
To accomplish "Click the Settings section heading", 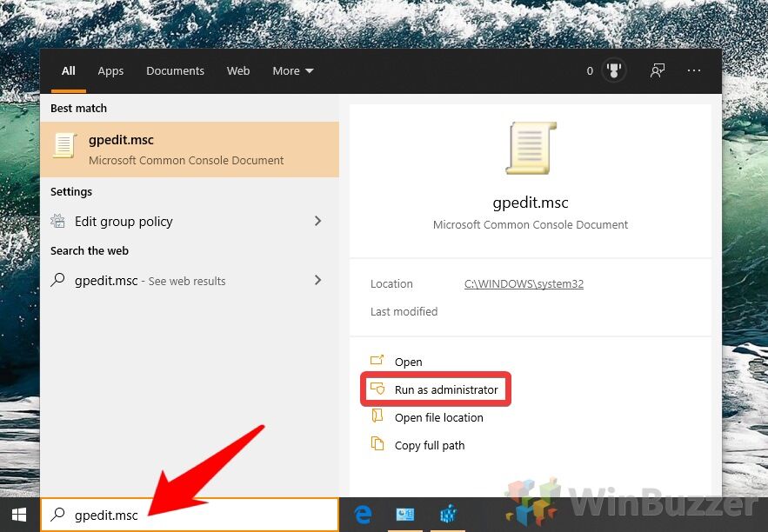I will click(71, 192).
